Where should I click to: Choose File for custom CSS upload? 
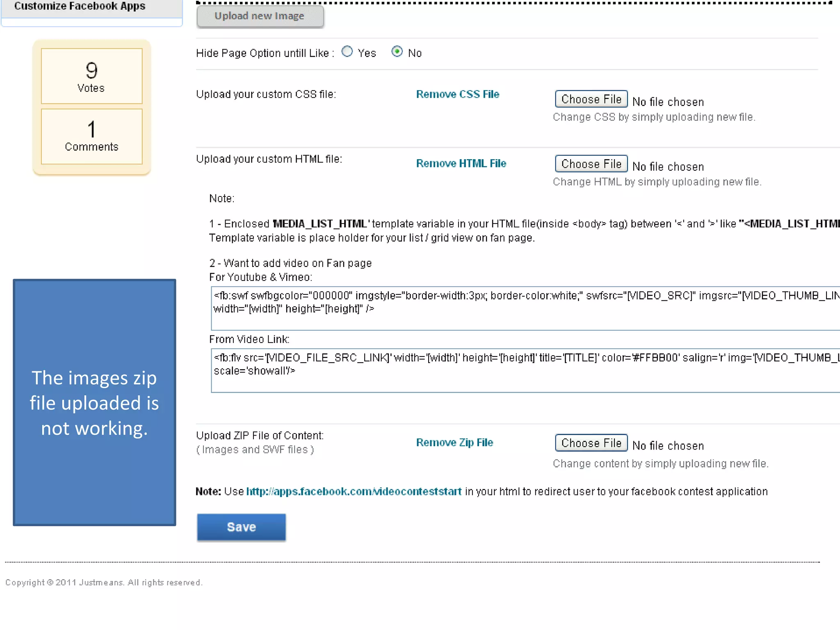click(x=591, y=99)
